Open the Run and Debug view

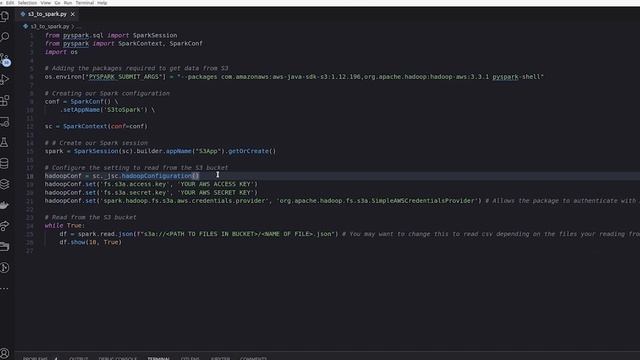(x=5, y=79)
